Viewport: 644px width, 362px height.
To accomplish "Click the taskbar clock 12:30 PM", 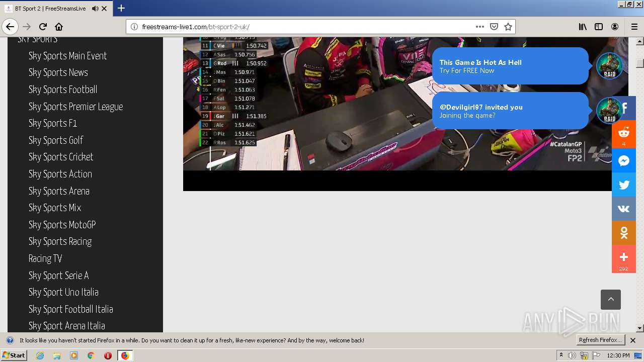I will click(618, 355).
